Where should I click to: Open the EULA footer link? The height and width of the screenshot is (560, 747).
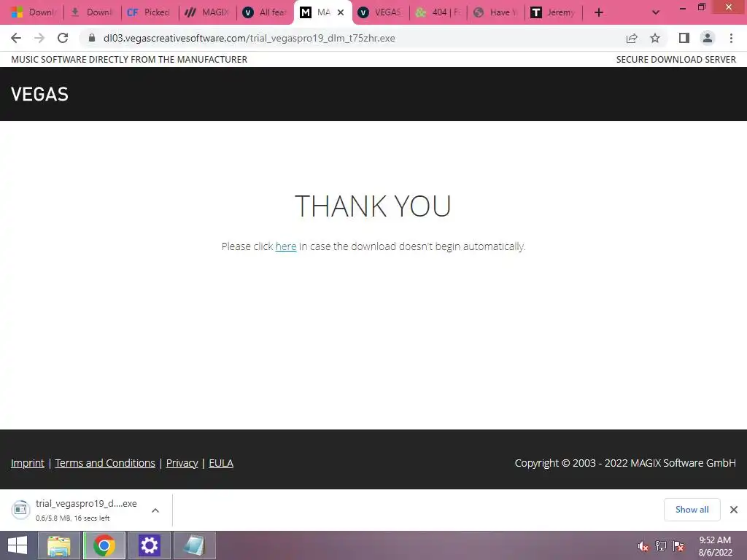[221, 463]
